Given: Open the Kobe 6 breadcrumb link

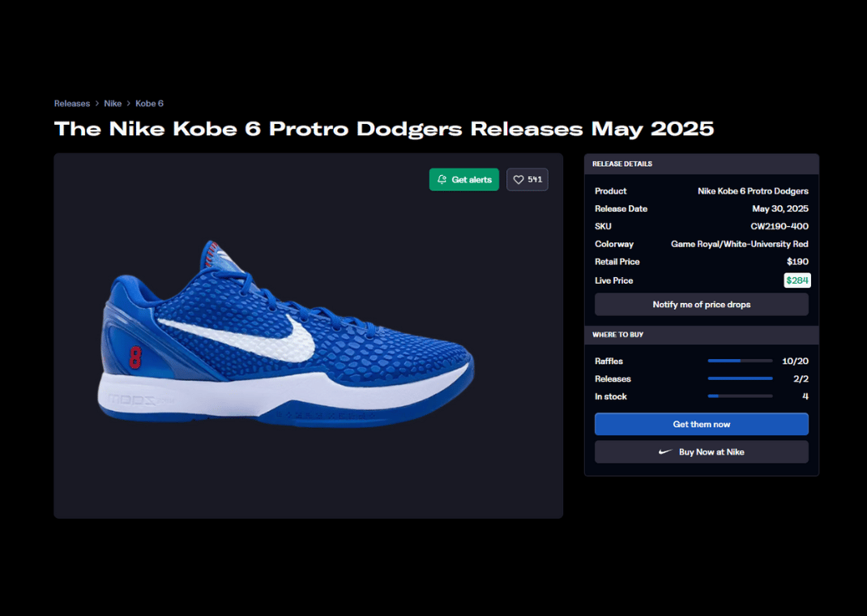Looking at the screenshot, I should 149,104.
